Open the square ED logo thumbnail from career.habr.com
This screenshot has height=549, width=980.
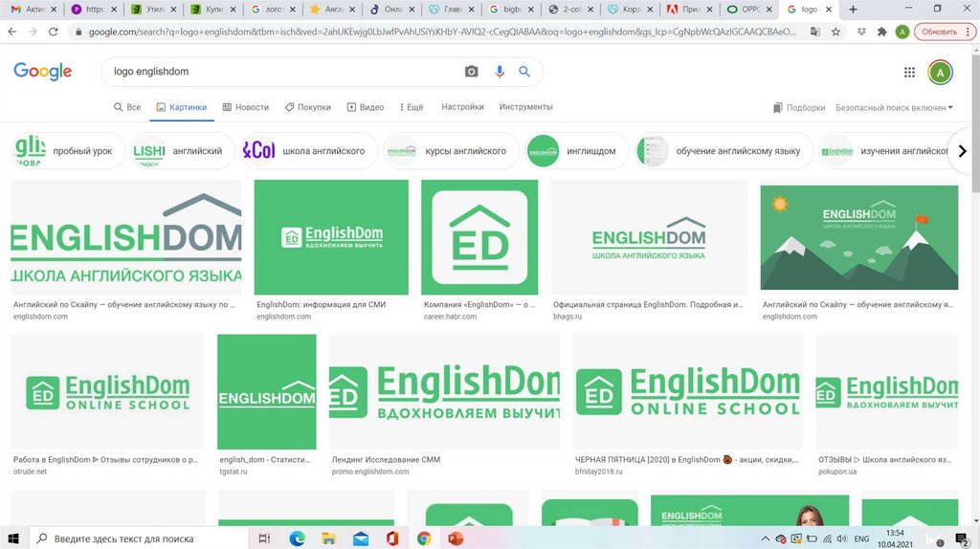coord(479,237)
